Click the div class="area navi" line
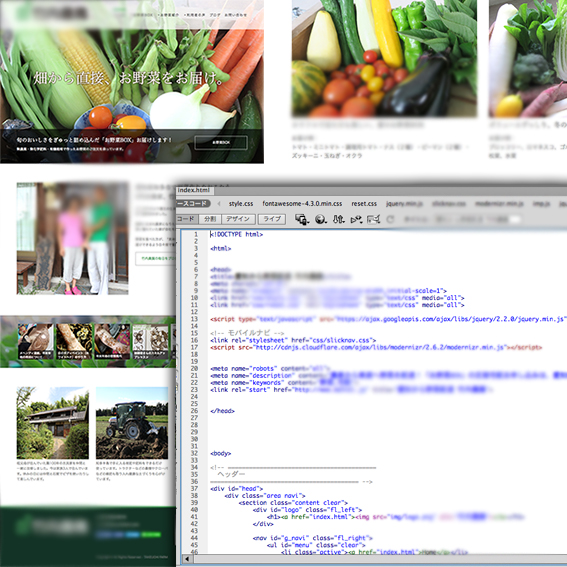The height and width of the screenshot is (567, 567). tap(265, 496)
